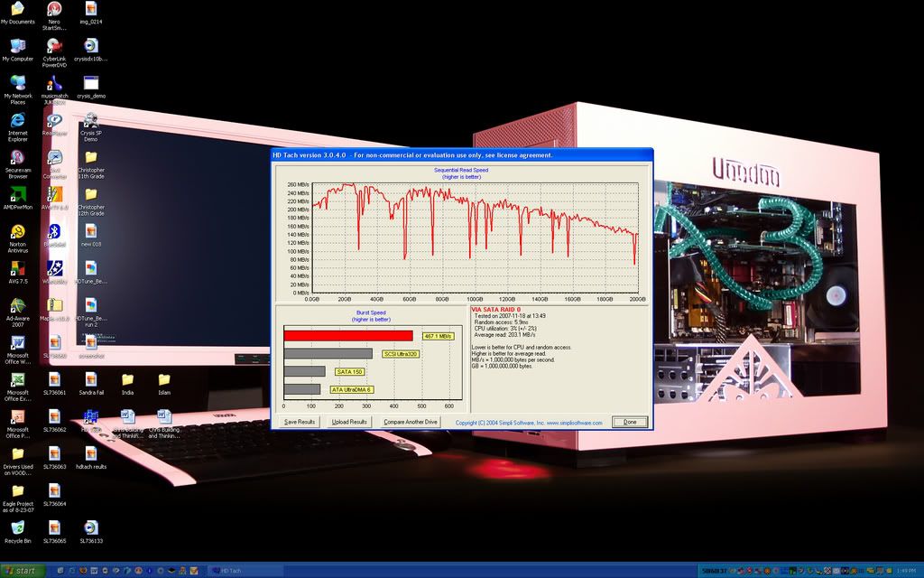Click the sequential read speed graph
This screenshot has height=578, width=924.
pyautogui.click(x=475, y=238)
